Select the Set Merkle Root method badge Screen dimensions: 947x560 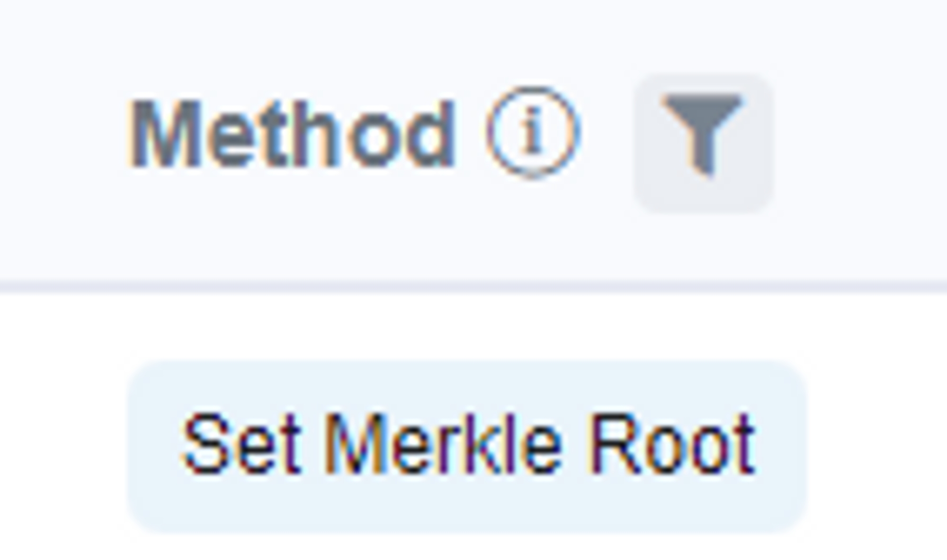(x=467, y=446)
